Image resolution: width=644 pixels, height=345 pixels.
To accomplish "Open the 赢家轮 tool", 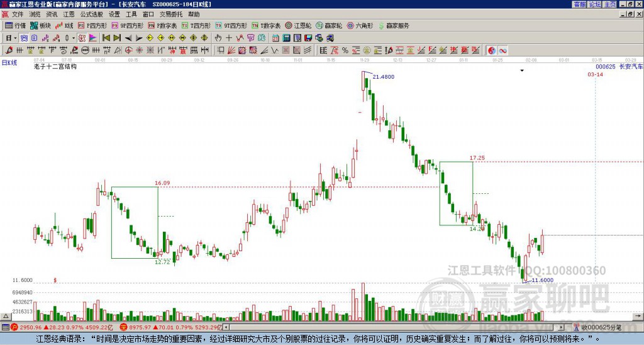I will (x=329, y=25).
